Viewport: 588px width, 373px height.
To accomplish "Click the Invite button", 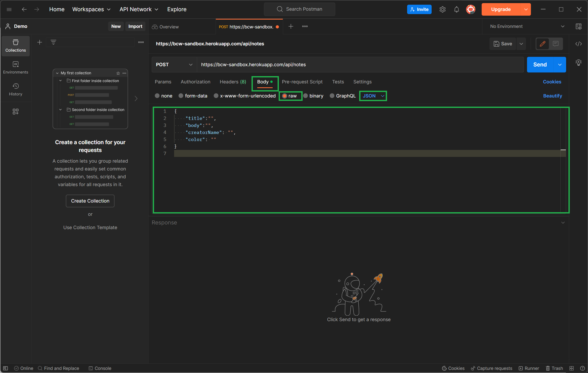I will (419, 9).
